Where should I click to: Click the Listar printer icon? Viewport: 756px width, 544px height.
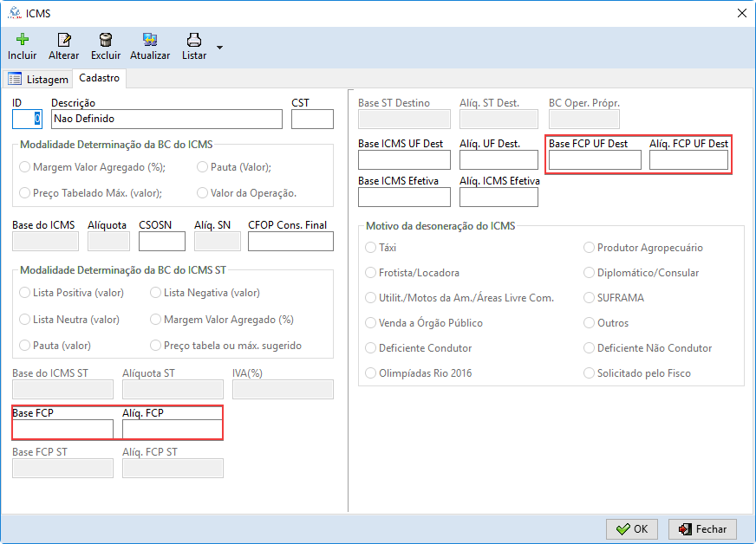point(194,40)
